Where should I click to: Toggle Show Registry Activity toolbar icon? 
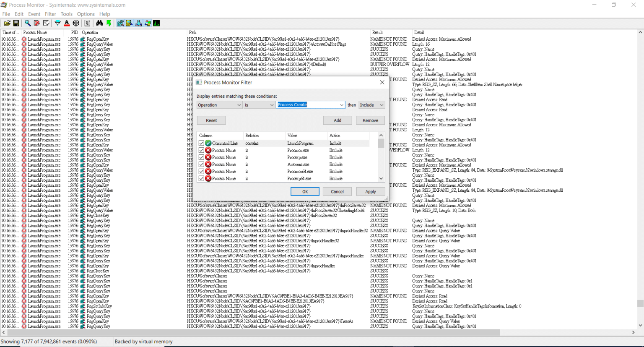pos(120,23)
